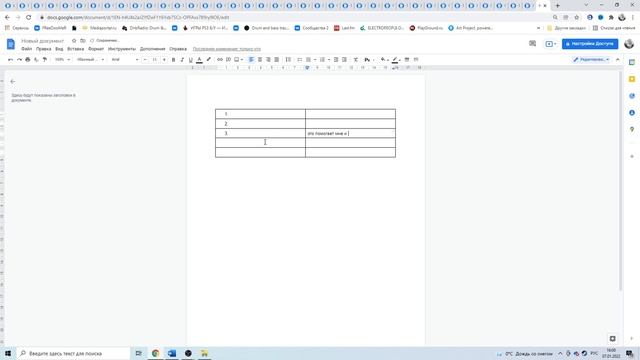Click the font size field
The height and width of the screenshot is (360, 640).
pyautogui.click(x=155, y=60)
